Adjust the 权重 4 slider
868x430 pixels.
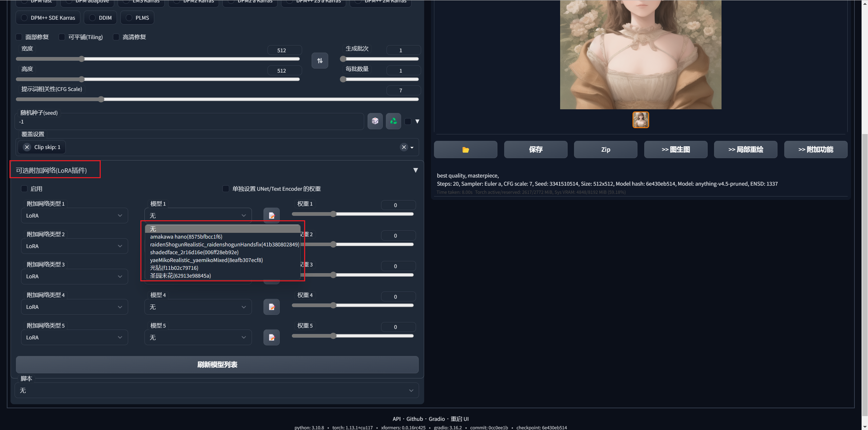coord(353,305)
